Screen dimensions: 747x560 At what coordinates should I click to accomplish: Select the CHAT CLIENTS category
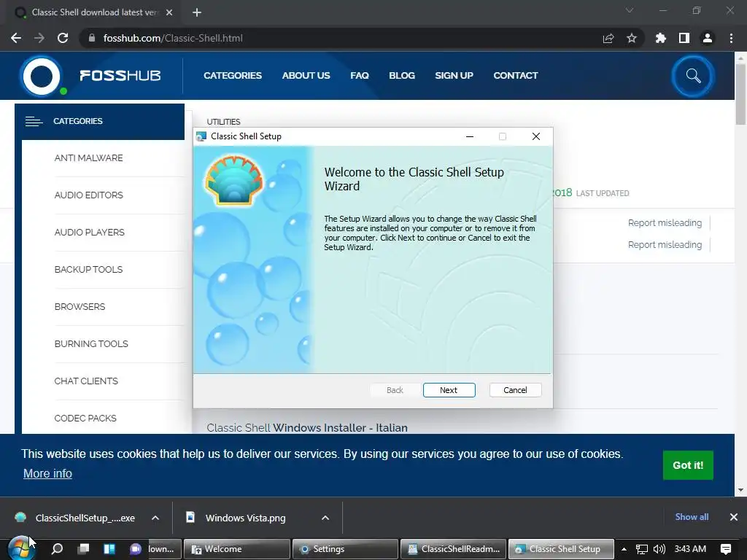(86, 381)
